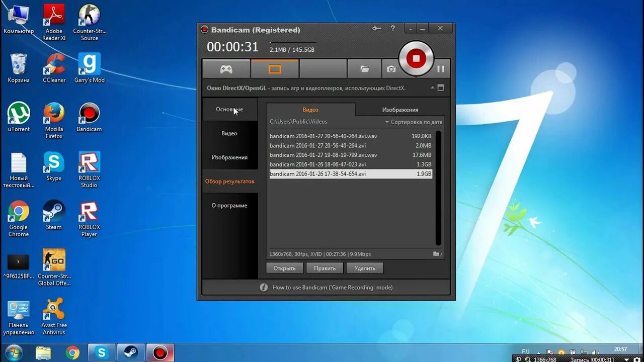Open Garry's Mod desktop icon
This screenshot has height=362, width=644.
click(89, 68)
